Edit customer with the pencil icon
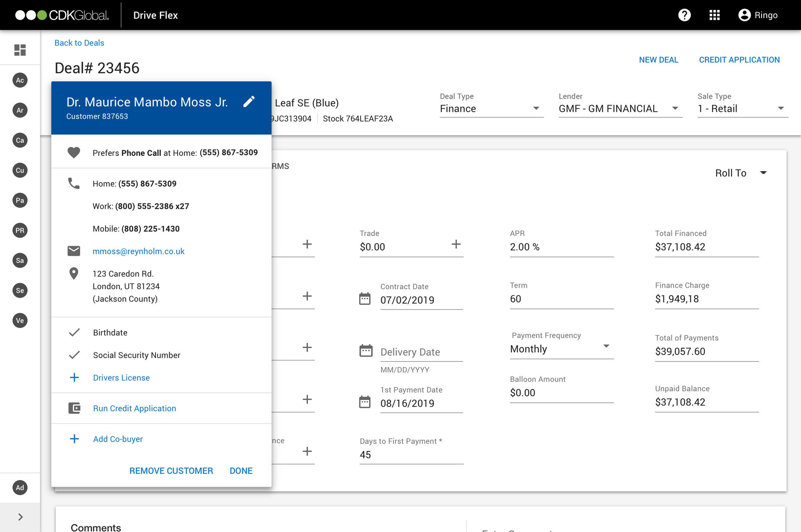The width and height of the screenshot is (801, 532). coord(249,102)
